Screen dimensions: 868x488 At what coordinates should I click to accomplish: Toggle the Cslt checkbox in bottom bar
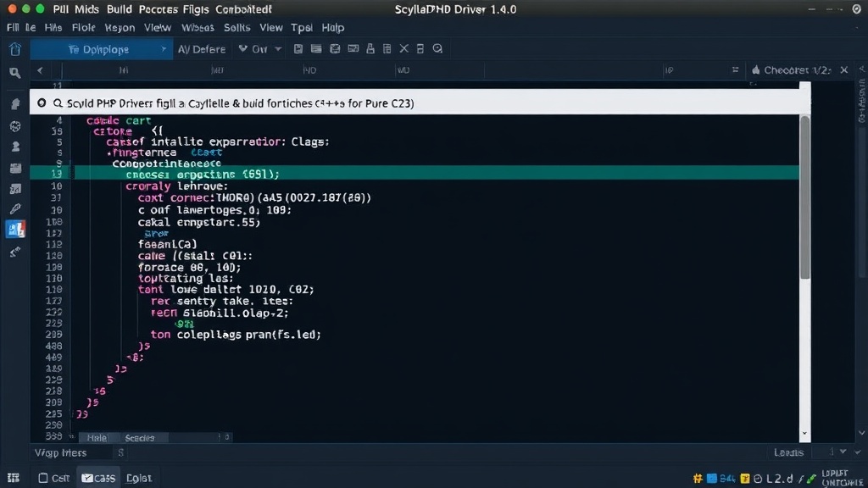coord(43,478)
